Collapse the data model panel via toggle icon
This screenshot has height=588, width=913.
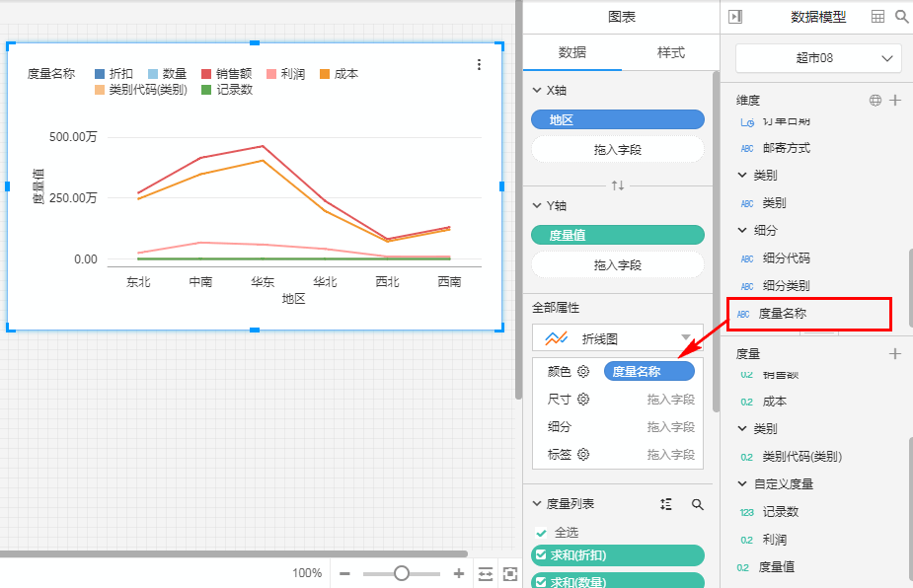(x=735, y=17)
